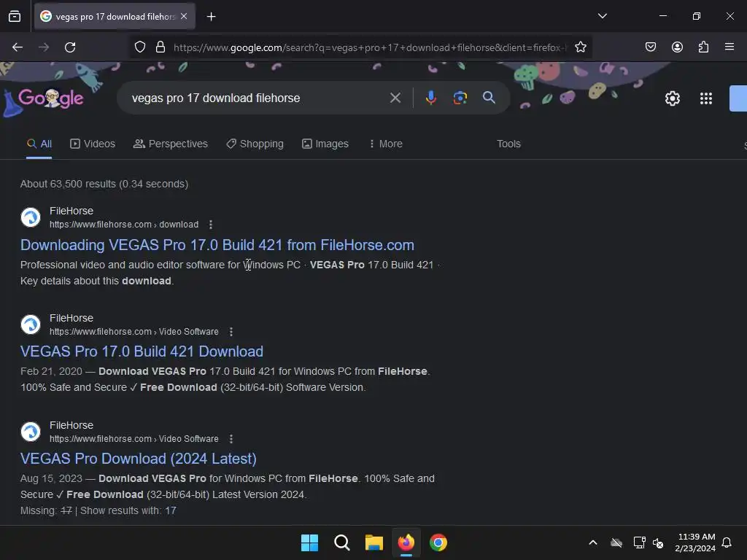747x560 pixels.
Task: Open more options for first FileHorse result
Action: click(211, 225)
